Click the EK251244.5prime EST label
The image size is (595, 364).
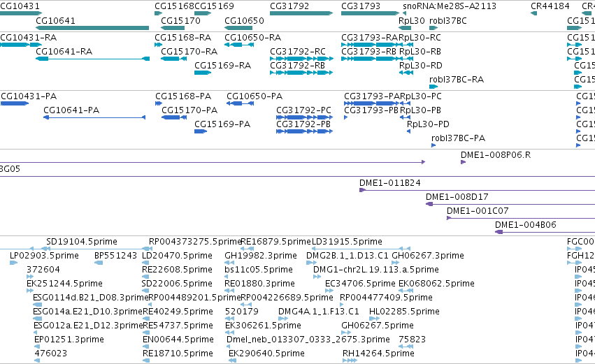click(x=64, y=283)
